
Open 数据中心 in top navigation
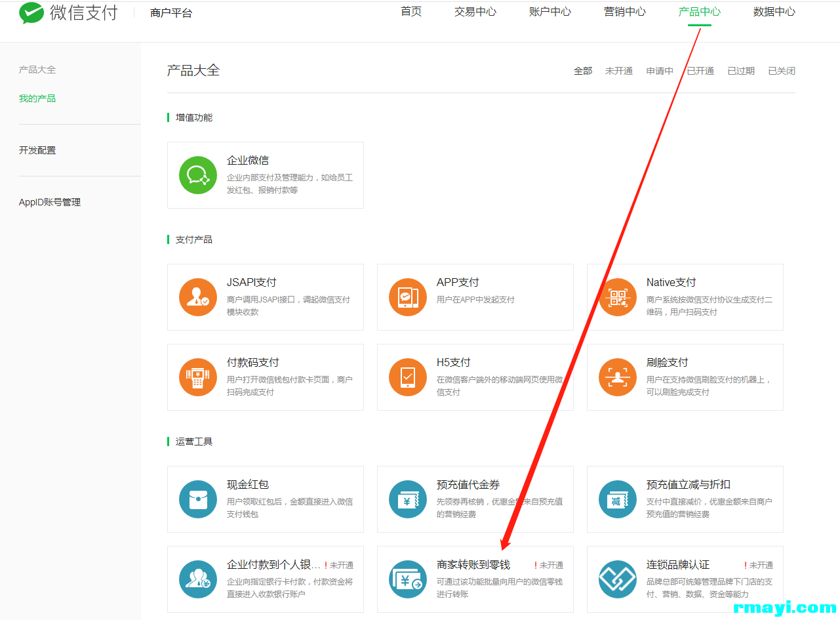click(x=774, y=12)
